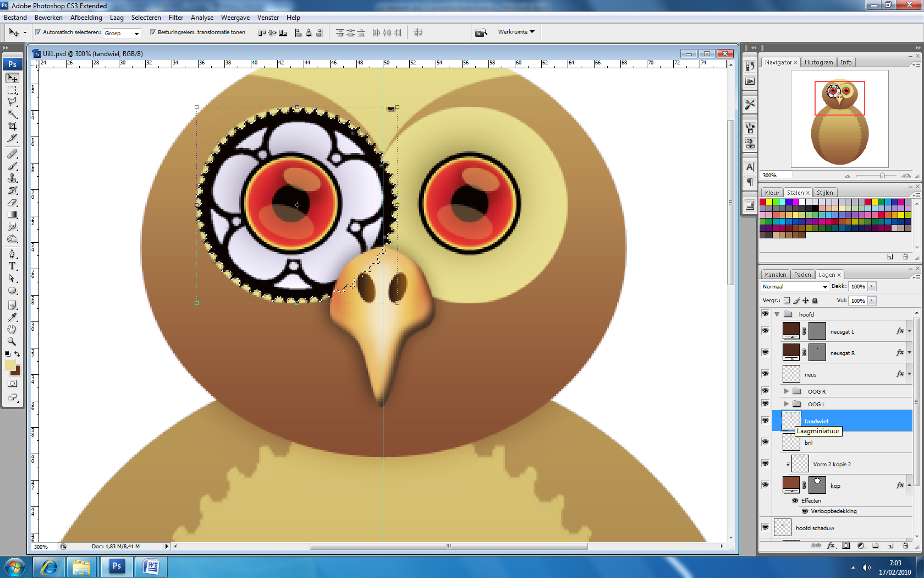
Task: Click the tandwiel layer thumbnail
Action: 791,421
